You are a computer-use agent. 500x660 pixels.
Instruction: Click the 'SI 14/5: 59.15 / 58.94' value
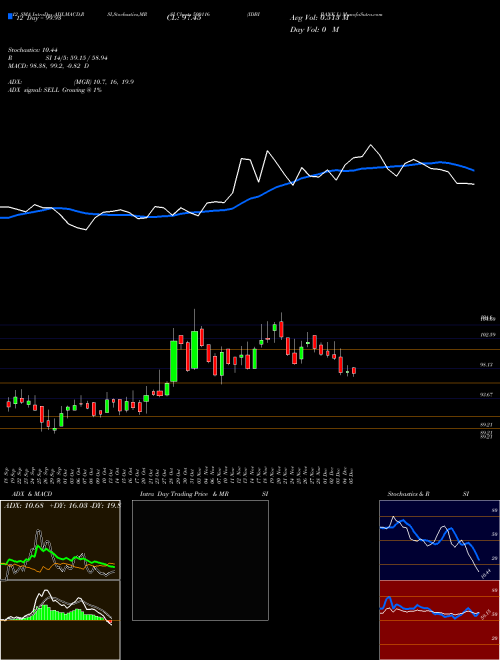(77, 58)
